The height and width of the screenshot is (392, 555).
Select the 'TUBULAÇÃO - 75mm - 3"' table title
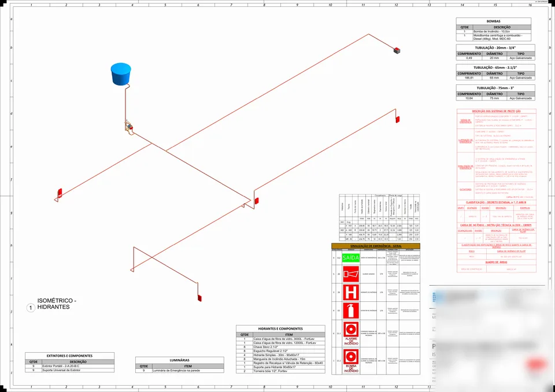[495, 88]
